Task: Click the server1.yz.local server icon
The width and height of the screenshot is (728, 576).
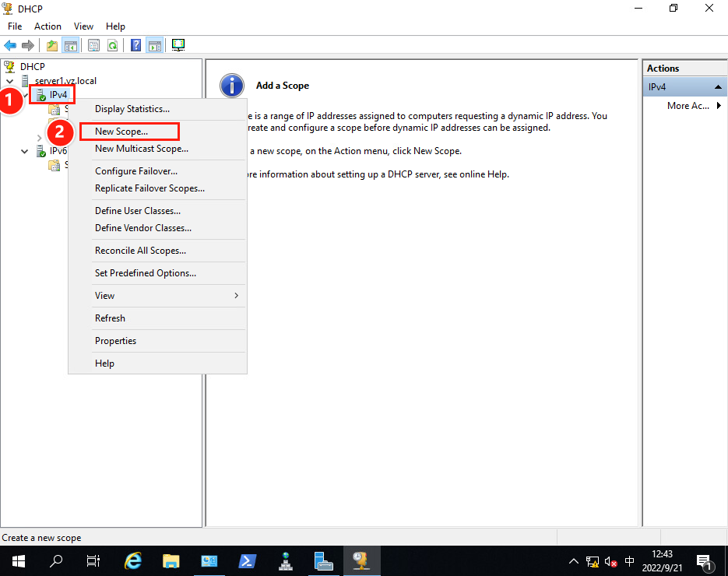Action: [x=25, y=81]
